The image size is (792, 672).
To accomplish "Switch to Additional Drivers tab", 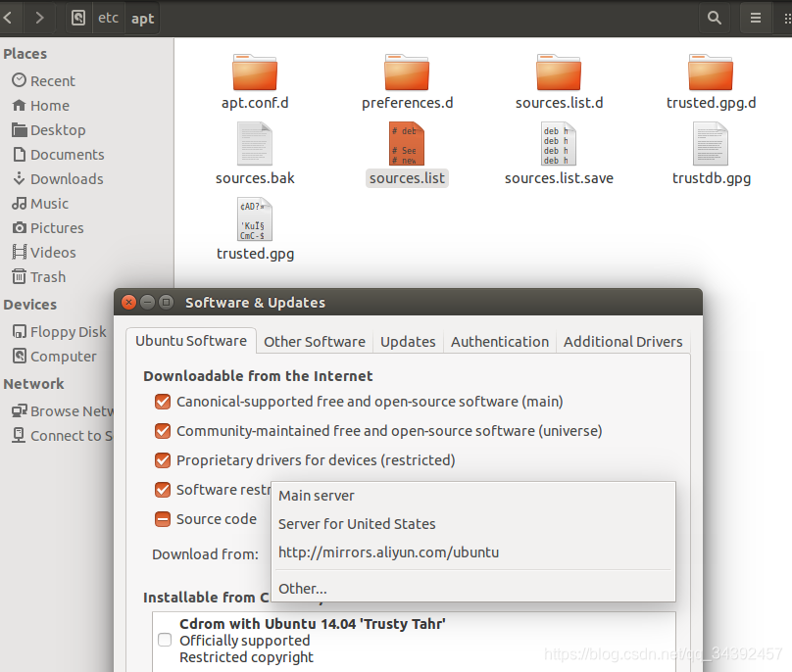I will pyautogui.click(x=622, y=342).
